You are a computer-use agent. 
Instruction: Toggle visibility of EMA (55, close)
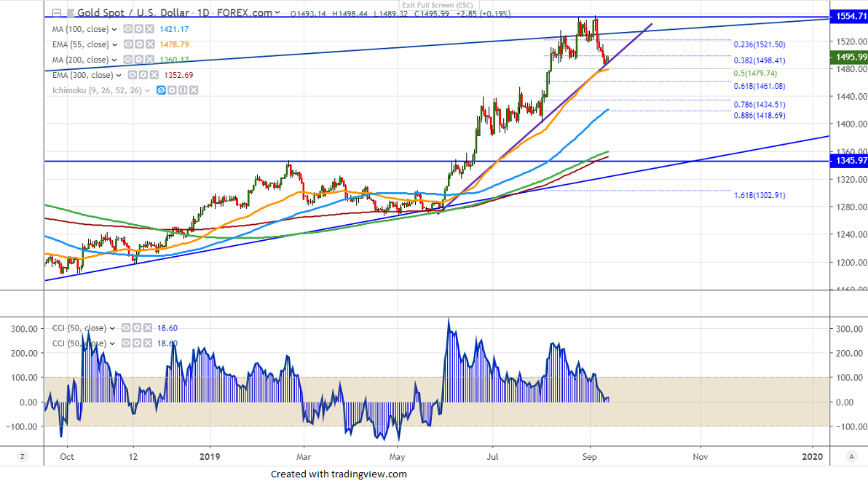[x=128, y=44]
